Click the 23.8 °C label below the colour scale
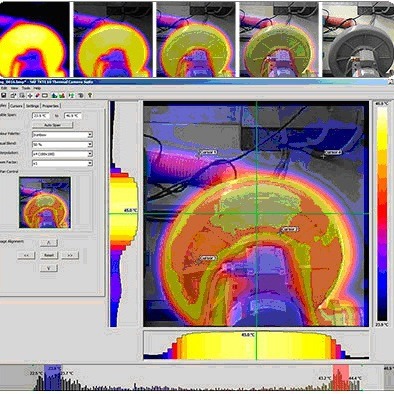The height and width of the screenshot is (394, 394). point(382,325)
